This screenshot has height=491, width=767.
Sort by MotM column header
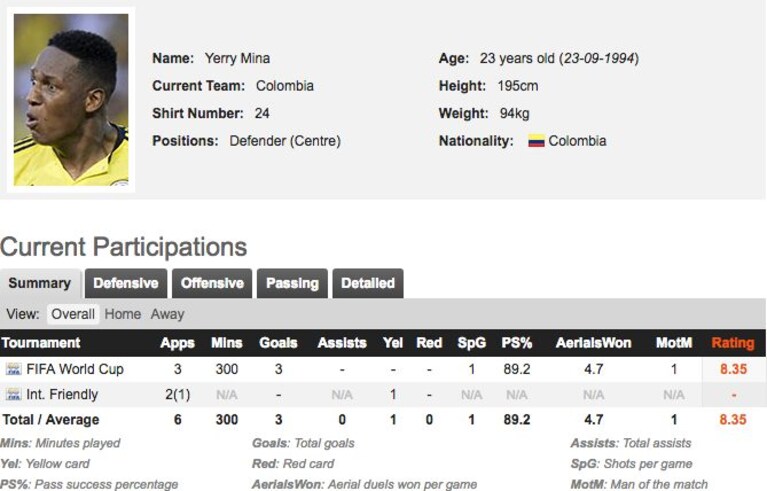point(674,343)
